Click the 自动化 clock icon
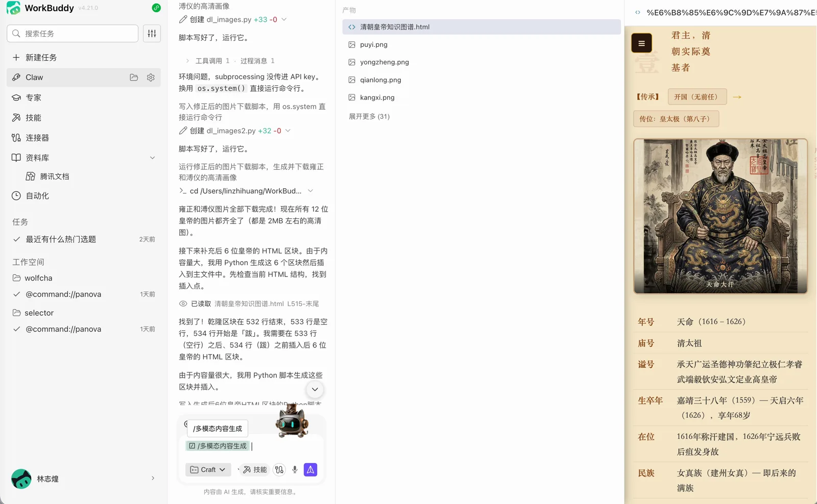 [16, 195]
